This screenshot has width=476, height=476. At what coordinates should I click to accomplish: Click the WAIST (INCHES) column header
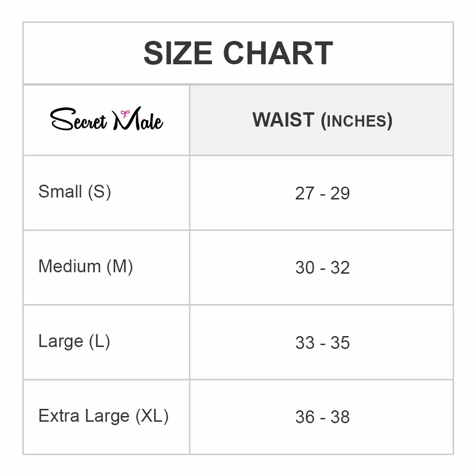coord(322,120)
